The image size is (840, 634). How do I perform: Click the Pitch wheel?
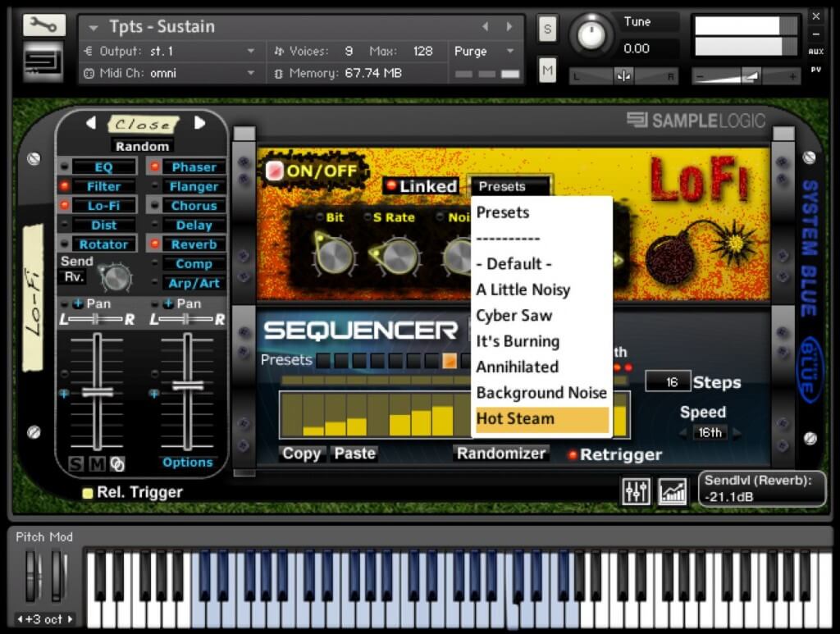click(33, 576)
